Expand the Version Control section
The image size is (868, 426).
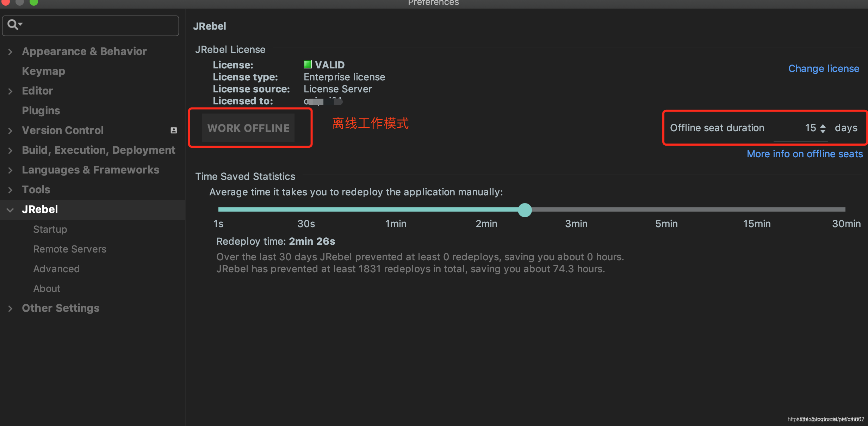pyautogui.click(x=11, y=130)
